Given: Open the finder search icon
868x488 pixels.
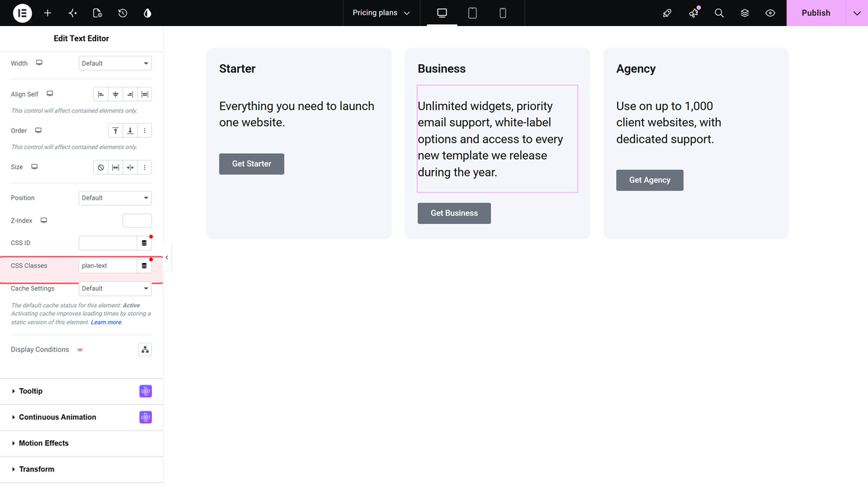Looking at the screenshot, I should (x=719, y=13).
